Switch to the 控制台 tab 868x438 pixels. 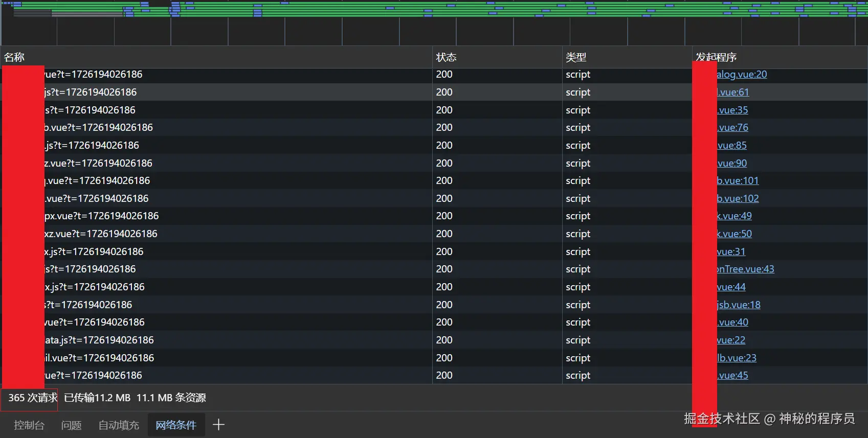[x=29, y=425]
